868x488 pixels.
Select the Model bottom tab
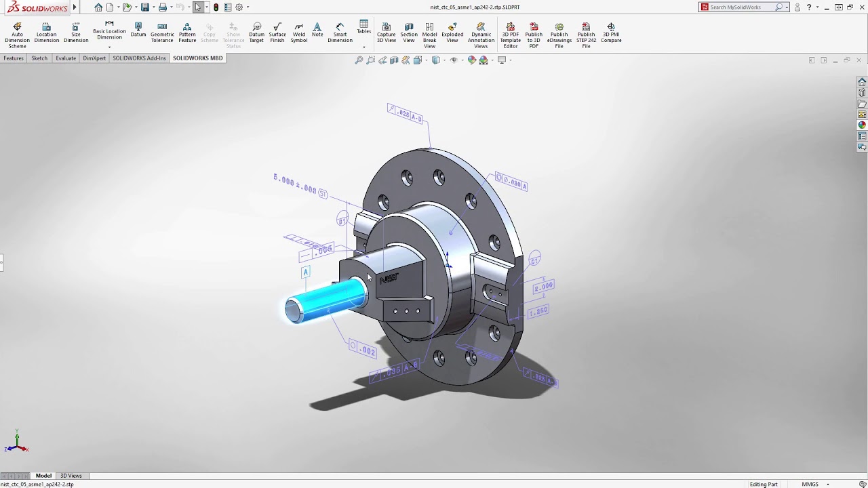[43, 476]
